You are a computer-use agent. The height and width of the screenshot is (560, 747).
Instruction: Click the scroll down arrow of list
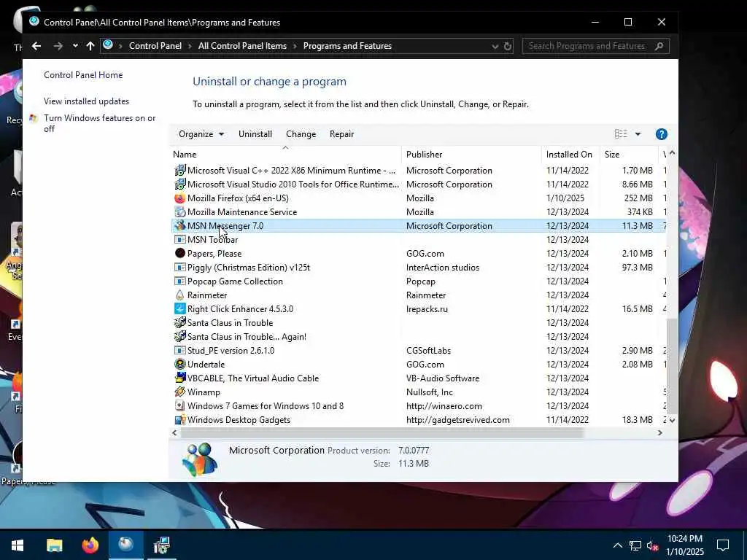coord(672,421)
